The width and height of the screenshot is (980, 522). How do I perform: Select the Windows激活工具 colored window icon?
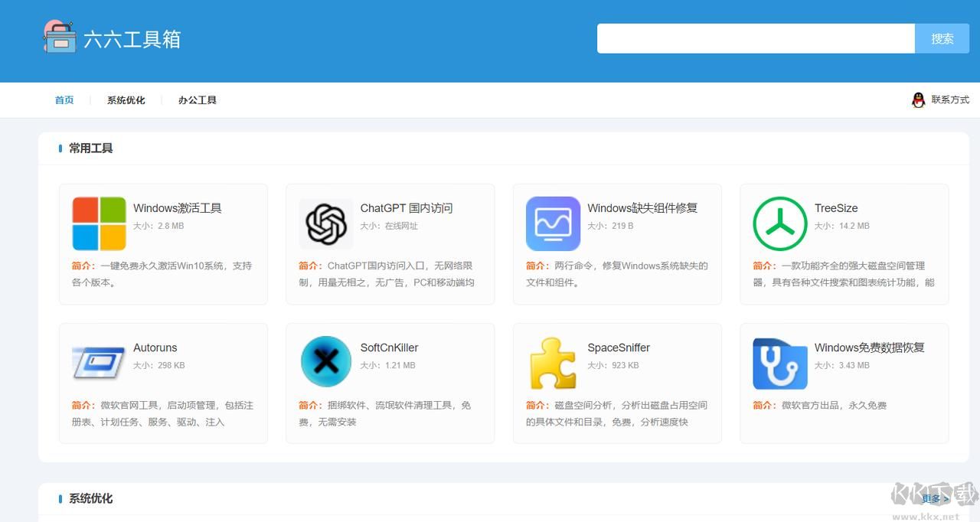pos(100,224)
